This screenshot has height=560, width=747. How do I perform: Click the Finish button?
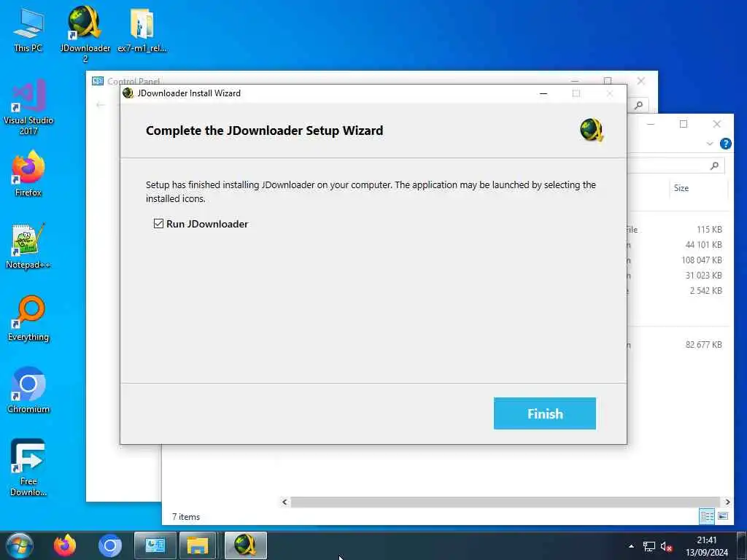pos(544,413)
